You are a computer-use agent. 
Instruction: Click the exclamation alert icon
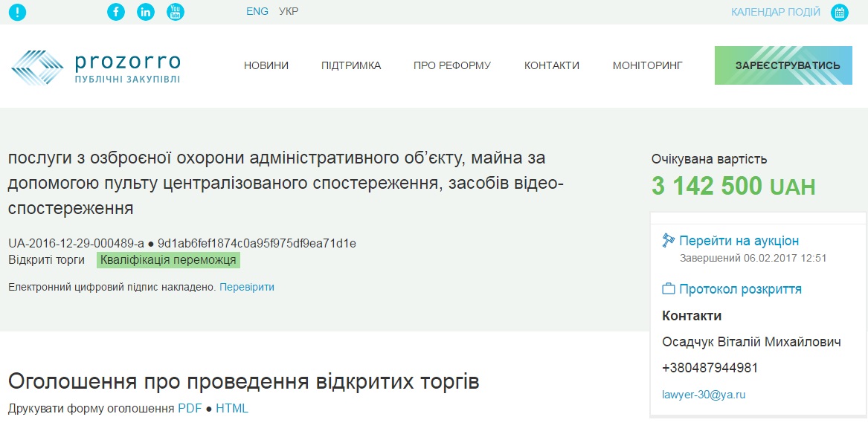pyautogui.click(x=17, y=12)
